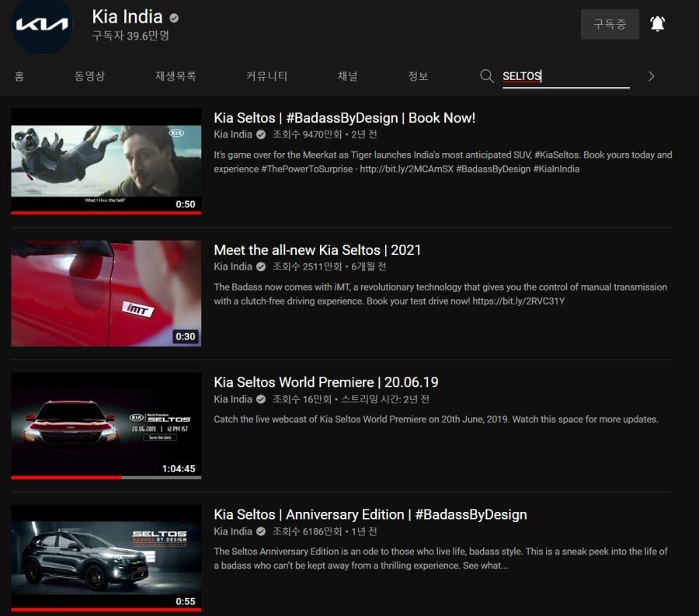Click '조회수 6186만회' view count text

pos(307,531)
